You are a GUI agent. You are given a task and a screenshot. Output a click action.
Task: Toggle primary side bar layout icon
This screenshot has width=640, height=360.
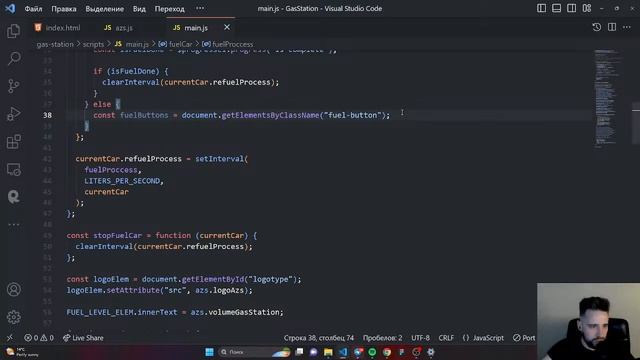pos(541,8)
